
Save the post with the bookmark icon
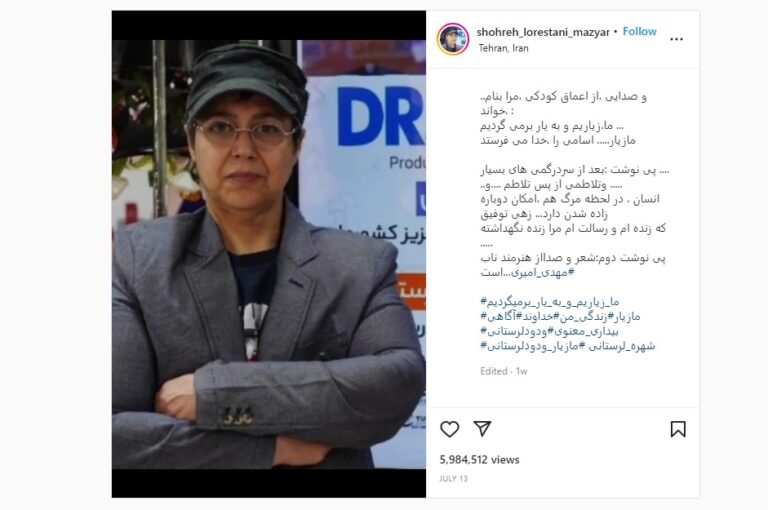coord(678,429)
